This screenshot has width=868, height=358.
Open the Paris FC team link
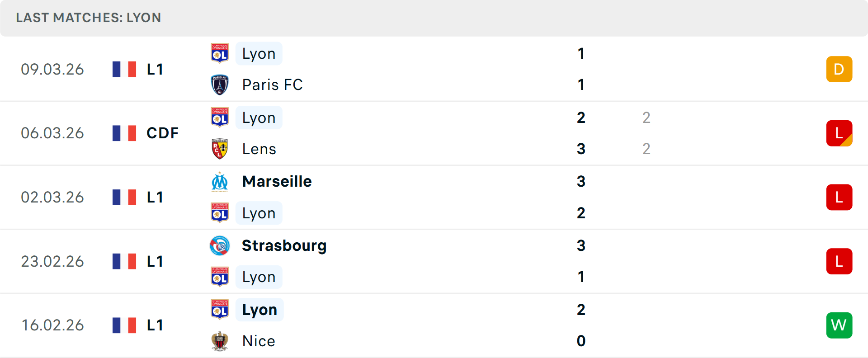pos(272,85)
